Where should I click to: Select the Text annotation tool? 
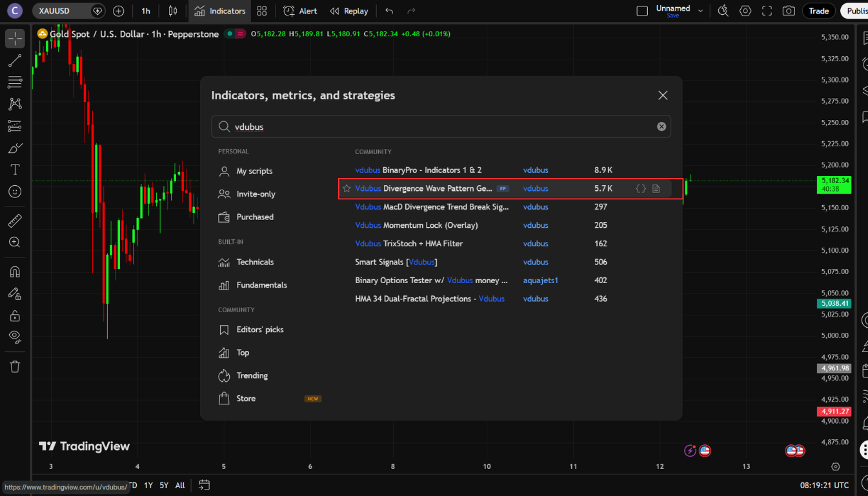pyautogui.click(x=15, y=170)
